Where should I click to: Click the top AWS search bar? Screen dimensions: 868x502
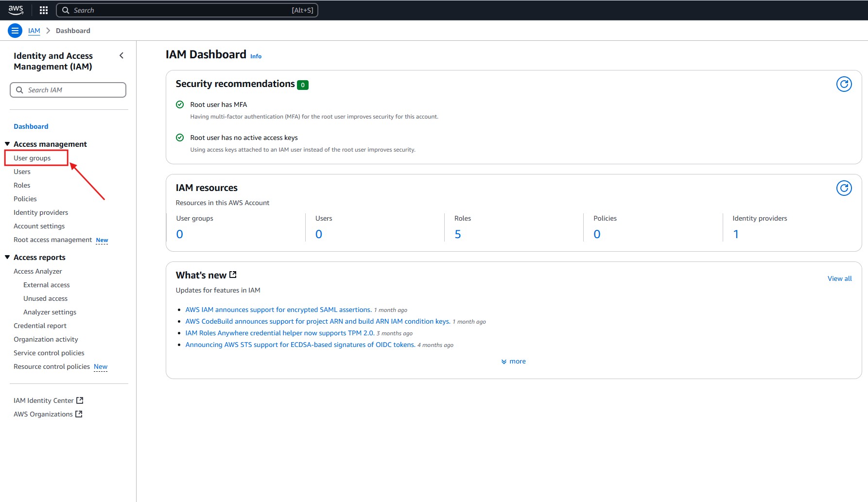tap(187, 10)
